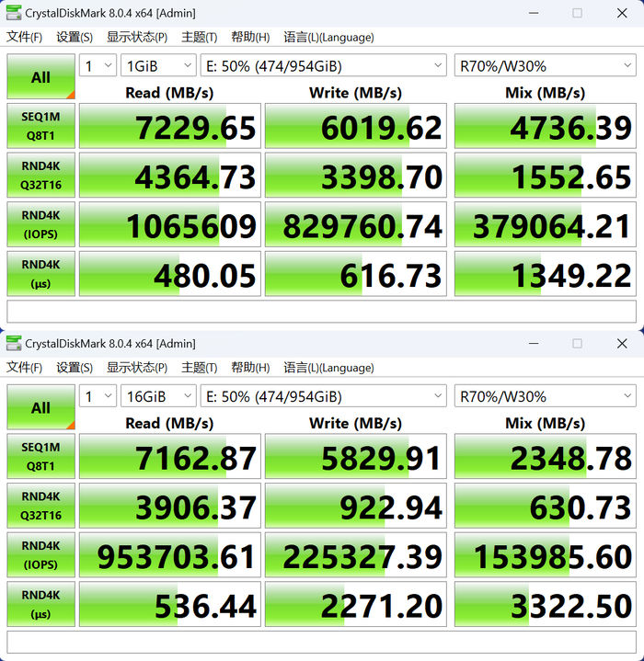644x661 pixels.
Task: Open the 1GiB test size dropdown
Action: point(158,65)
